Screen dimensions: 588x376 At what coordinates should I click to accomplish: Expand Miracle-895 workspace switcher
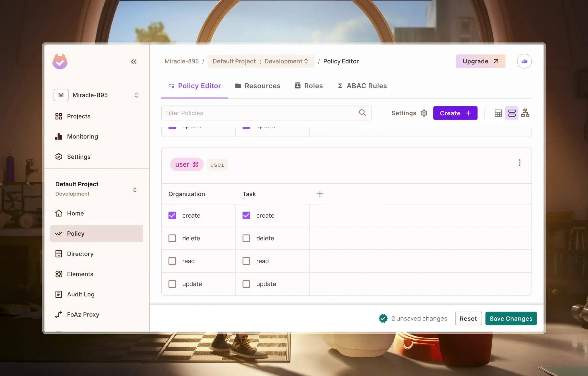[x=136, y=95]
